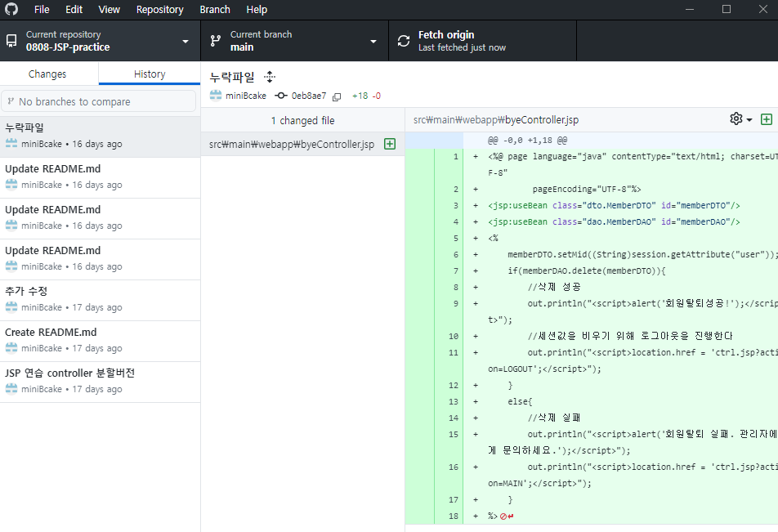The width and height of the screenshot is (778, 532).
Task: Select the 추가 수정 commit
Action: tap(101, 300)
